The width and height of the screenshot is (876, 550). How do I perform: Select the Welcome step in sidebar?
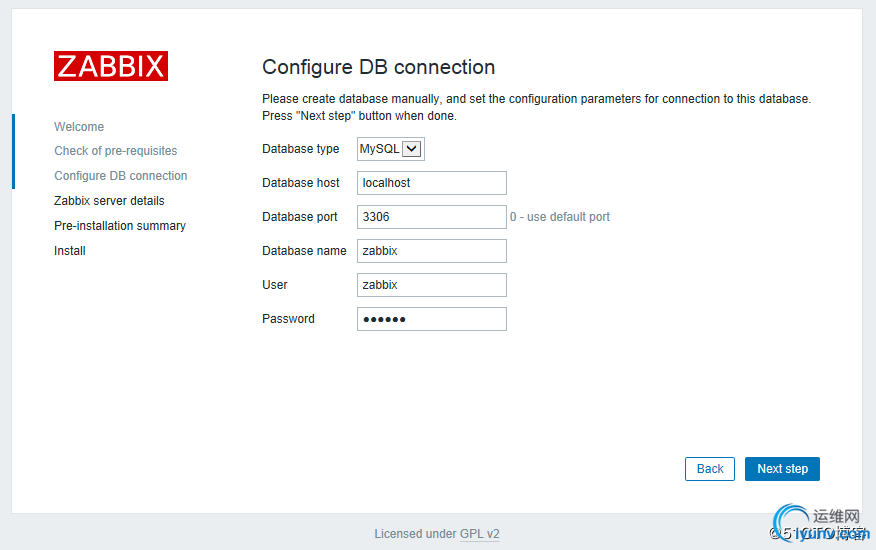(79, 127)
